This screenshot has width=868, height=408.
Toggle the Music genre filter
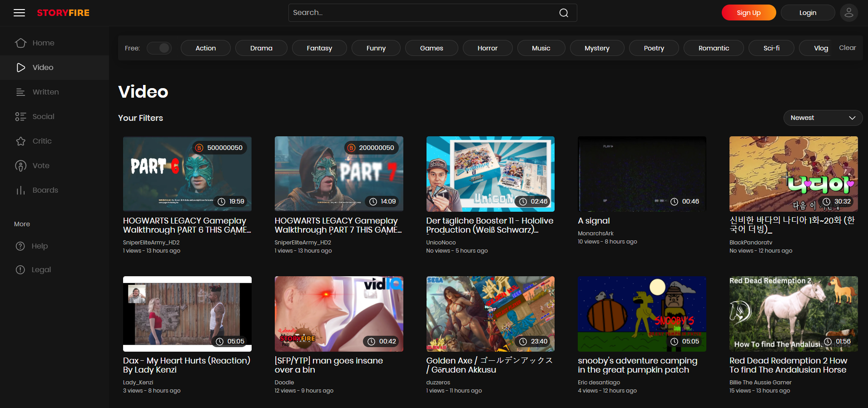(x=541, y=48)
